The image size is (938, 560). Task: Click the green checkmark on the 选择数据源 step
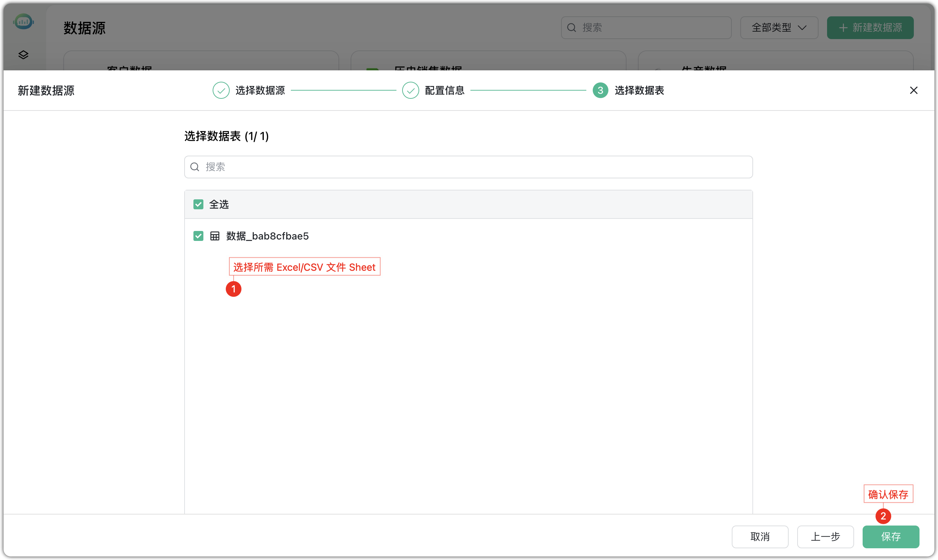(221, 90)
